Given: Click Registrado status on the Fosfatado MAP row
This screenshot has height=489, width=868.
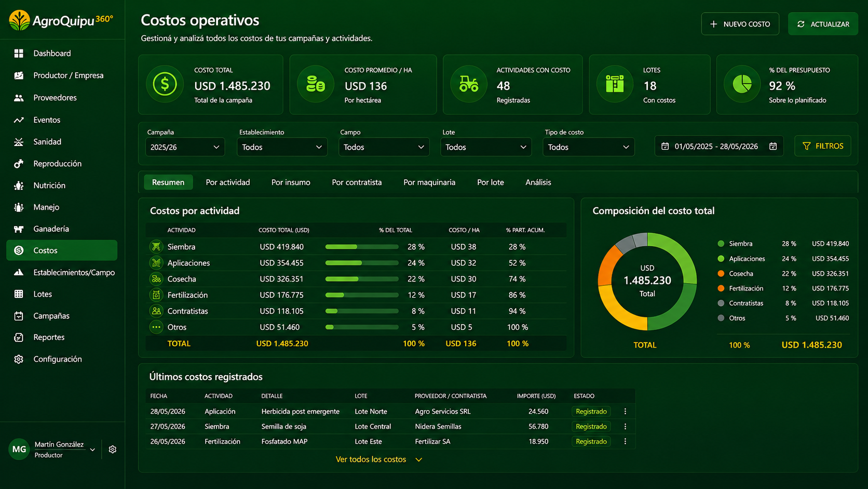Looking at the screenshot, I should point(591,442).
